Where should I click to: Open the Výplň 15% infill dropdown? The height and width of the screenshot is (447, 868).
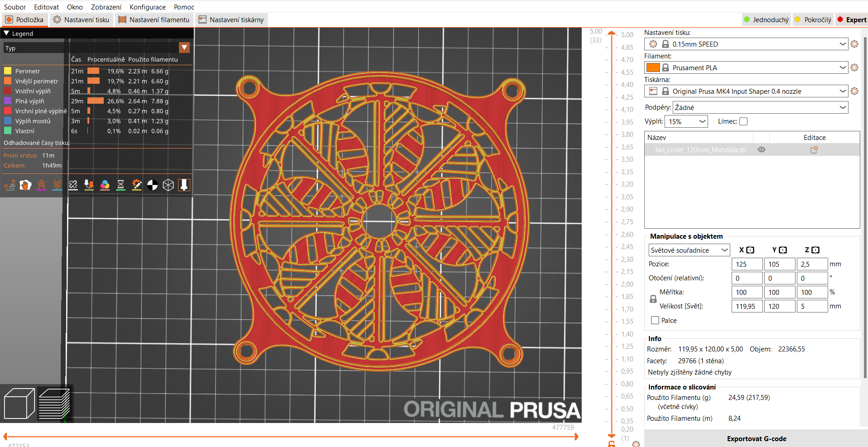(686, 121)
